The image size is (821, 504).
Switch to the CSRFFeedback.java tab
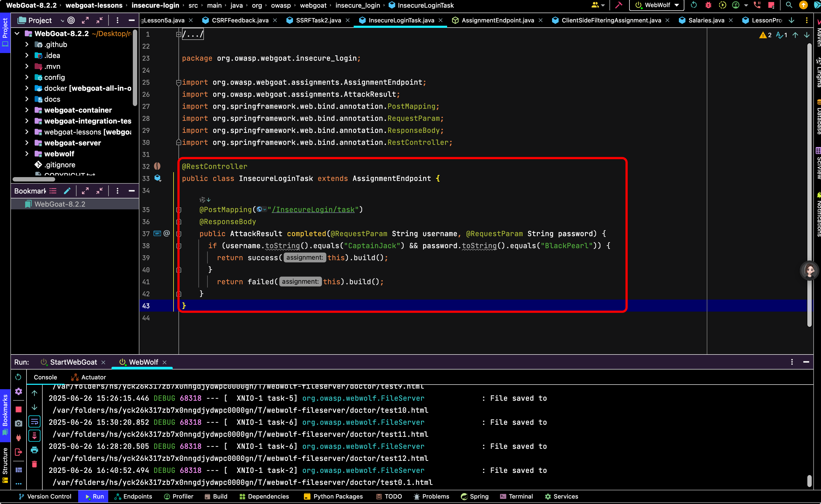[240, 20]
